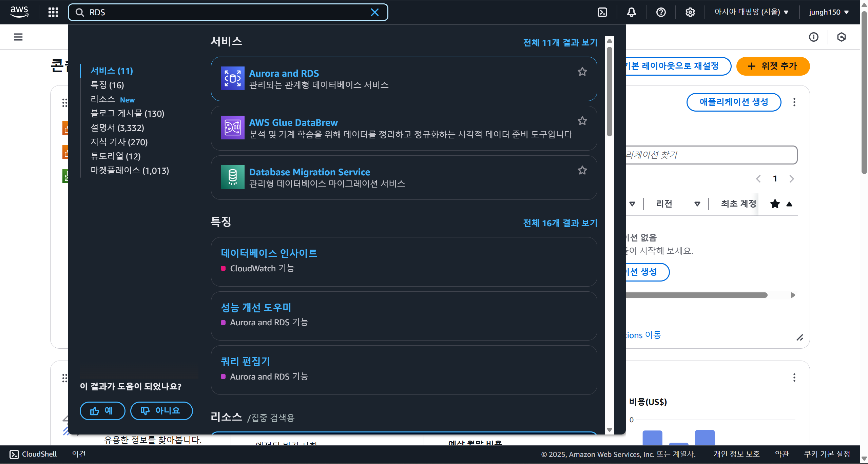
Task: Open 쿠키 기본 설정 footer link
Action: pyautogui.click(x=827, y=454)
